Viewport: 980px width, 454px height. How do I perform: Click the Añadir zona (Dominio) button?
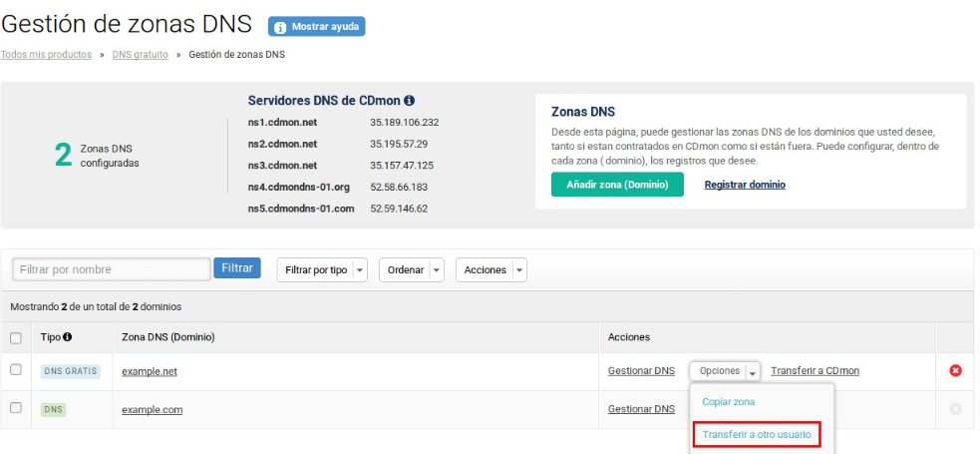point(617,185)
